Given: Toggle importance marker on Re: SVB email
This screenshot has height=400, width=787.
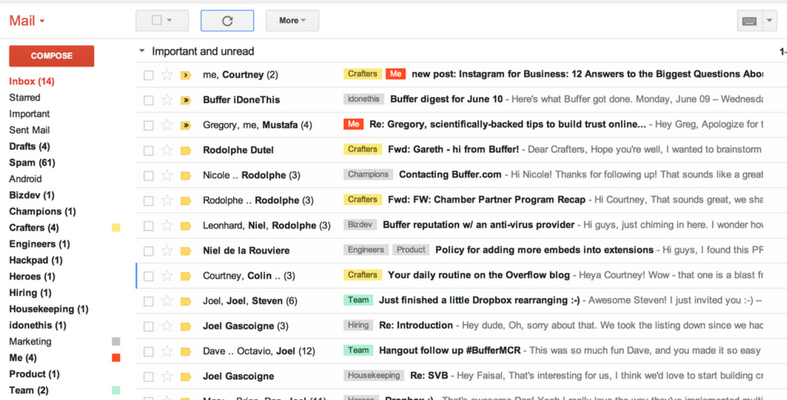Looking at the screenshot, I should click(x=186, y=376).
